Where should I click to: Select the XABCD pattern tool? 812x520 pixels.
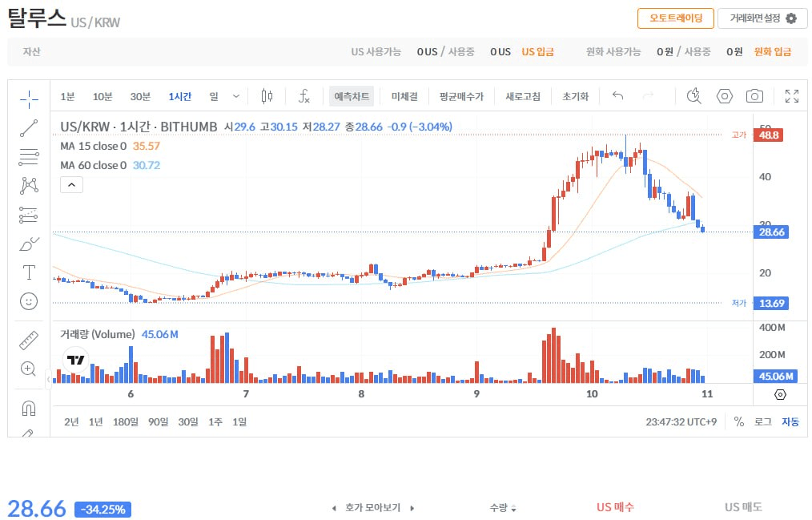point(29,185)
